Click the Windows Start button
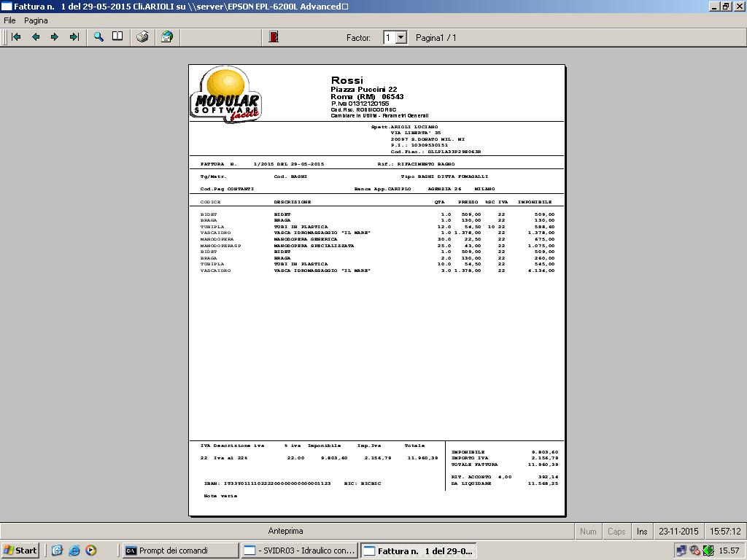Image resolution: width=747 pixels, height=560 pixels. click(x=20, y=551)
